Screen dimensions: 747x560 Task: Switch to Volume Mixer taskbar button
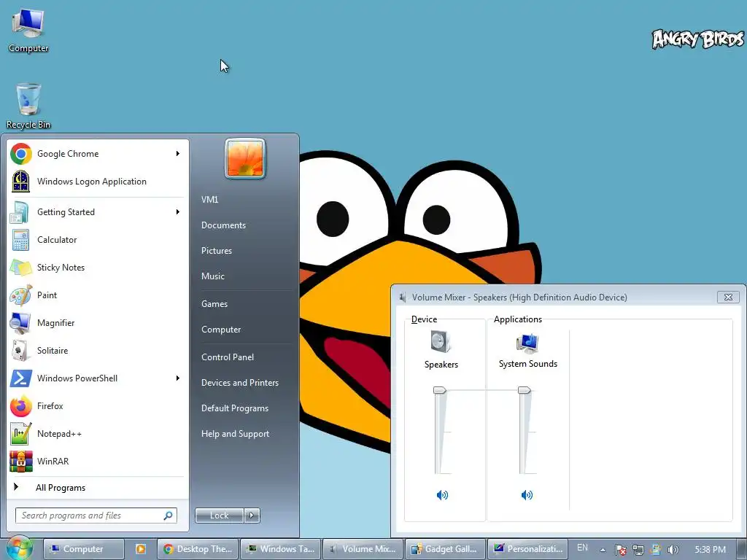point(363,549)
